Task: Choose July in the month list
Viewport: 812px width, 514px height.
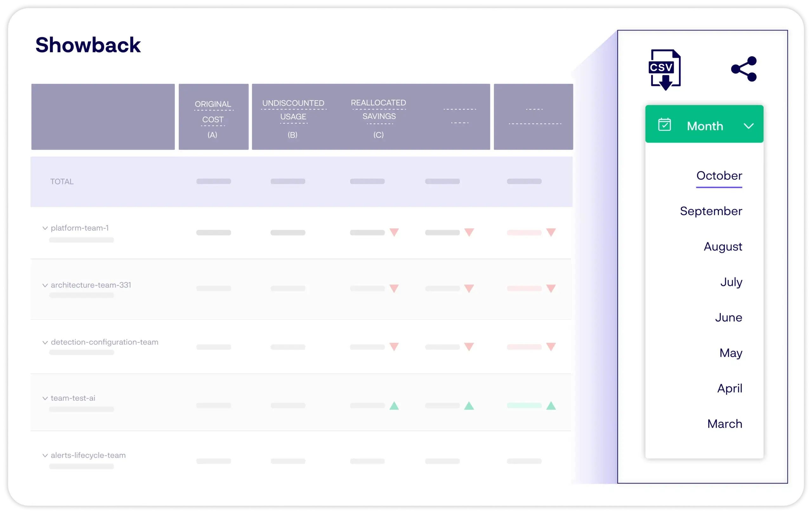Action: click(x=731, y=282)
